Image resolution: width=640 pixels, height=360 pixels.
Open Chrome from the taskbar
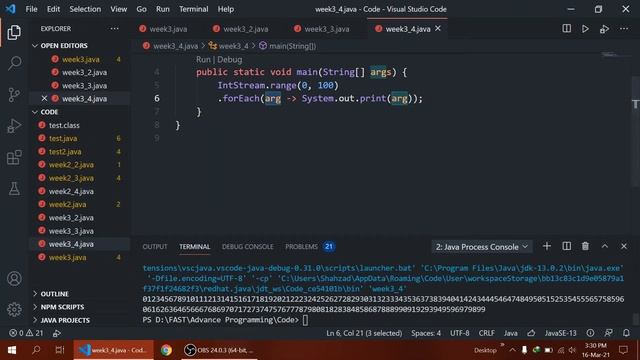[166, 350]
